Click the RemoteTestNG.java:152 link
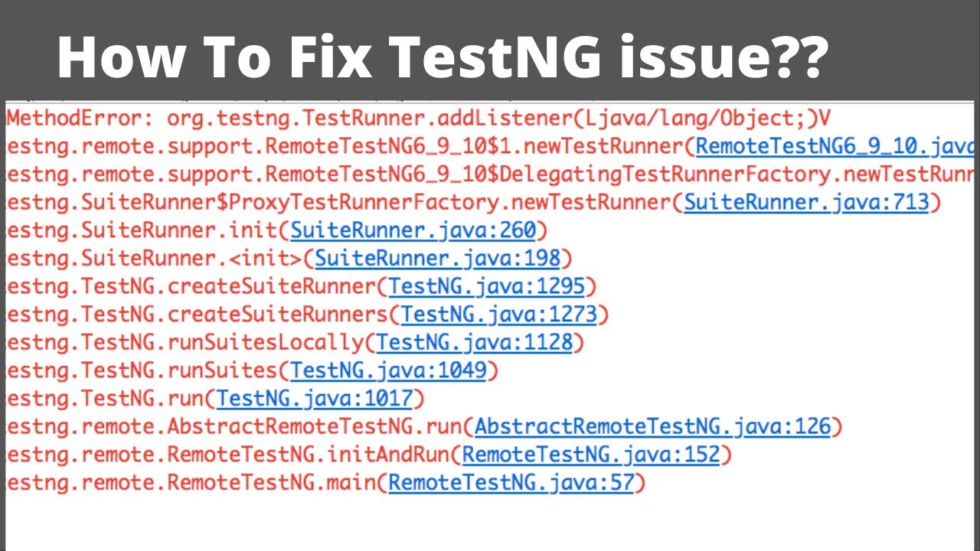 pyautogui.click(x=591, y=455)
